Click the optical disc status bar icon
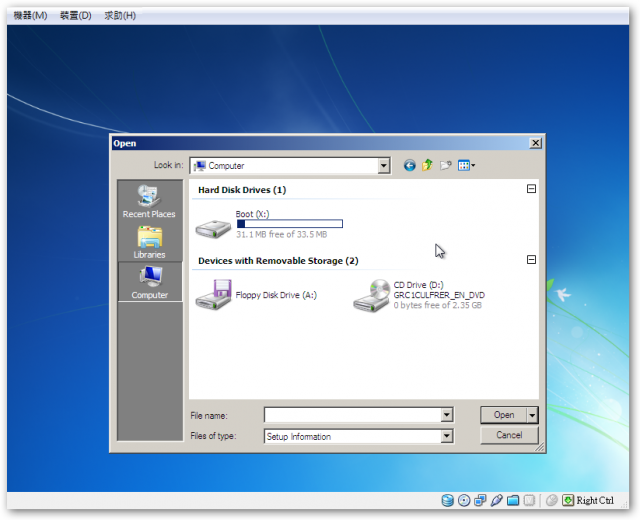The width and height of the screenshot is (640, 520). point(464,500)
